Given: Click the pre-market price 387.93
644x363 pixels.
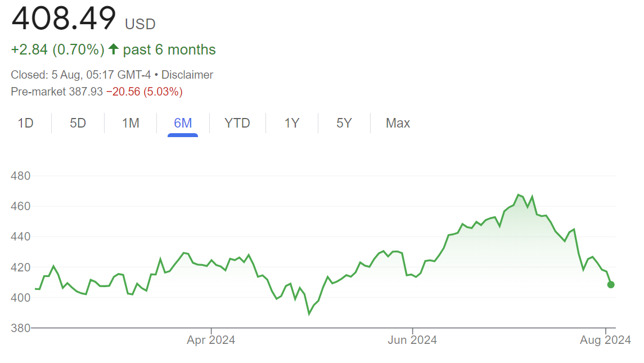Looking at the screenshot, I should coord(85,91).
